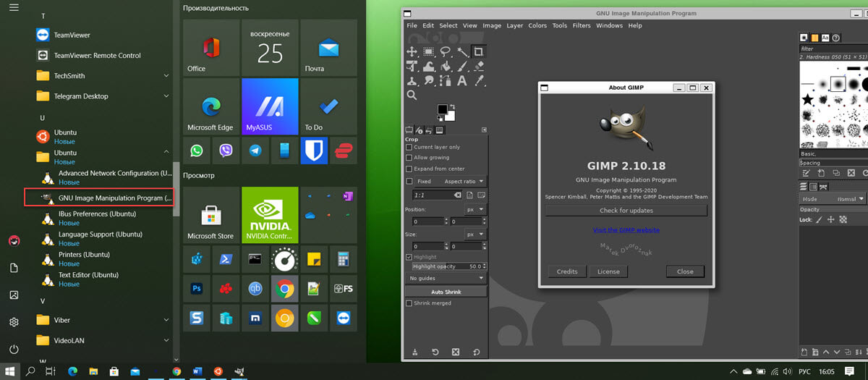868x380 pixels.
Task: Click the Auto Shrink button
Action: (x=446, y=292)
